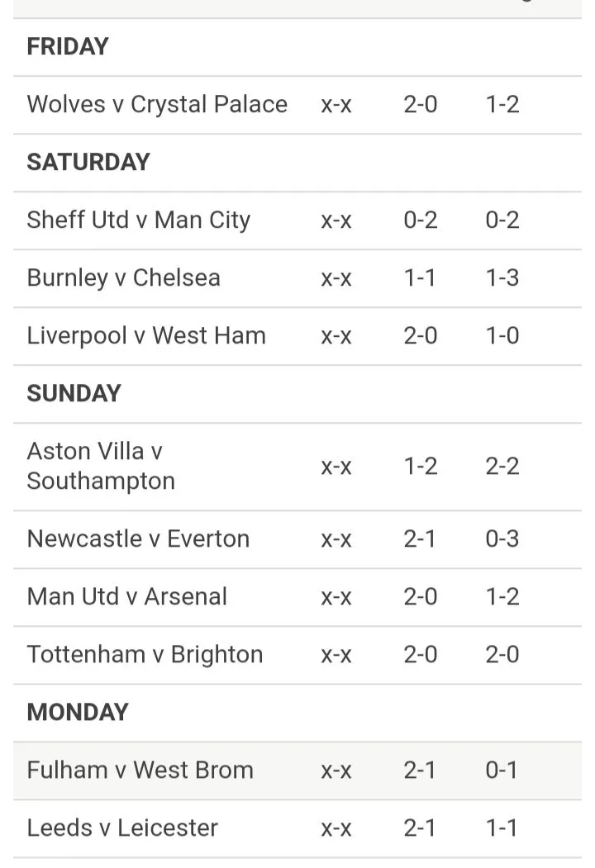Click the FRIDAY section heading
Viewport: 595px width, 868px height.
tap(68, 47)
